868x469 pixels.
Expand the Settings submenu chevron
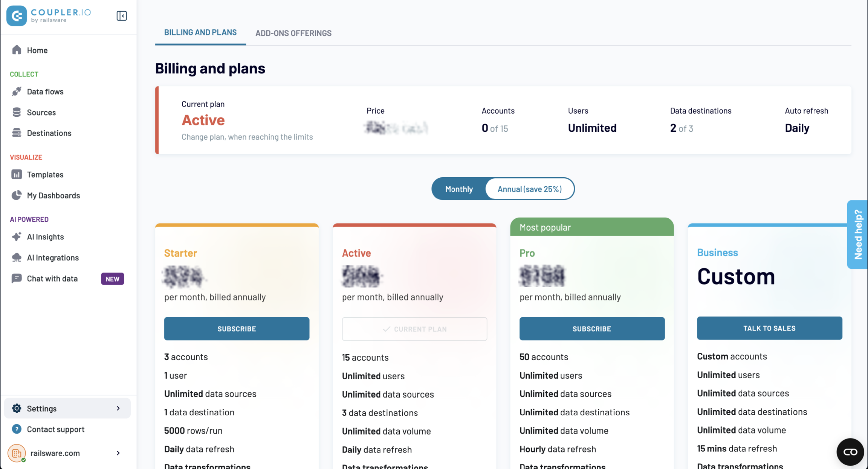click(118, 408)
